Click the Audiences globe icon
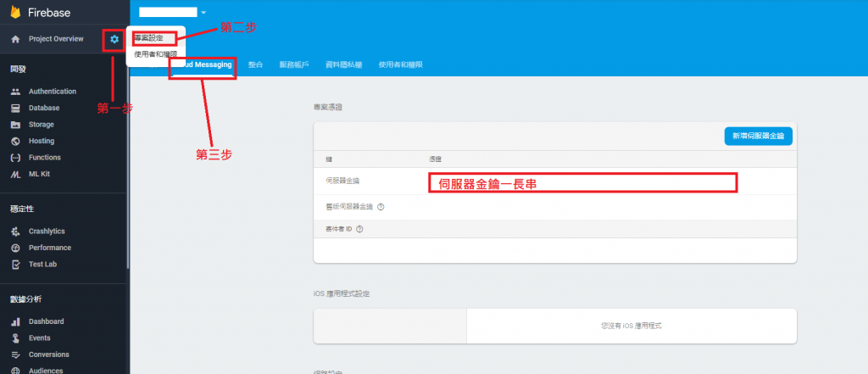This screenshot has height=374, width=868. [15, 371]
